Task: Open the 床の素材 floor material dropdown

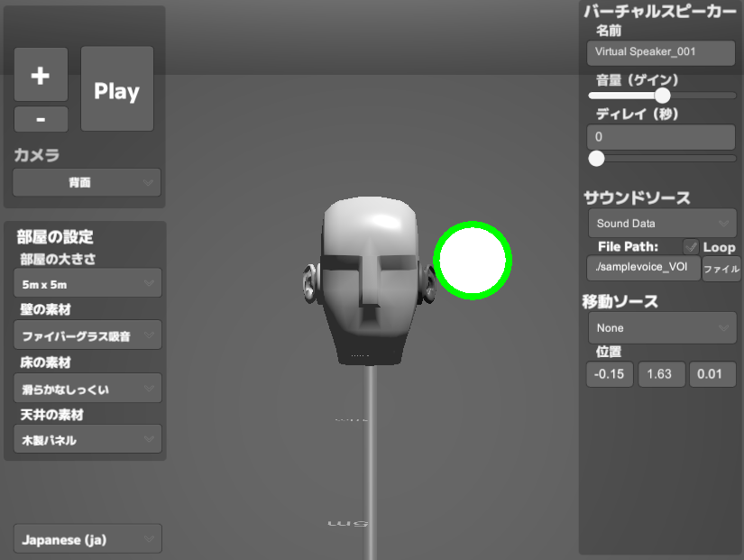Action: click(87, 388)
